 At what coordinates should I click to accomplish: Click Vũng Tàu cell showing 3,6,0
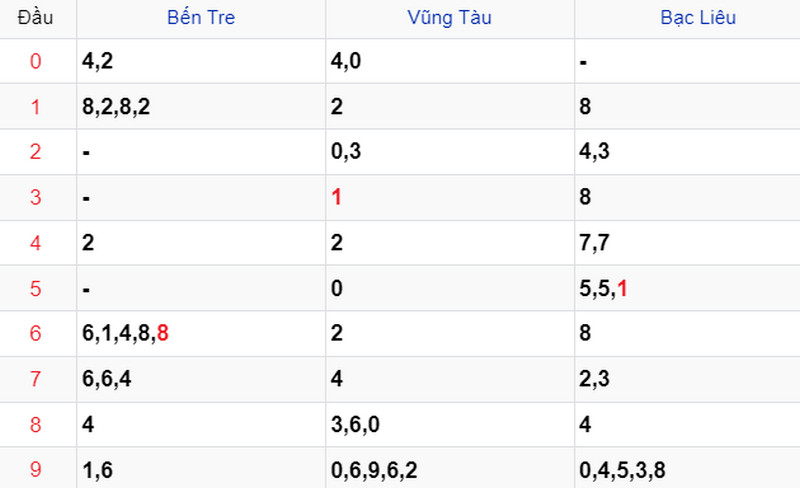450,424
